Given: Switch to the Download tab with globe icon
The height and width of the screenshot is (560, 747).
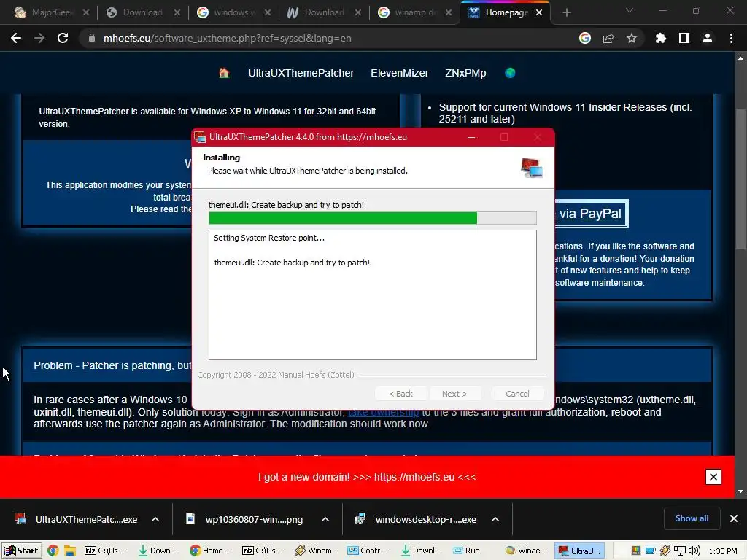Looking at the screenshot, I should [x=135, y=12].
